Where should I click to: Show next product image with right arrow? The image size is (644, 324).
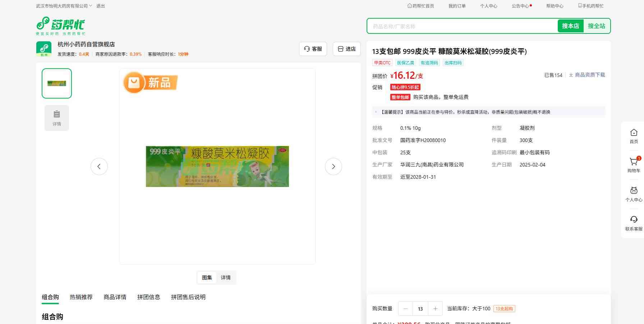333,166
